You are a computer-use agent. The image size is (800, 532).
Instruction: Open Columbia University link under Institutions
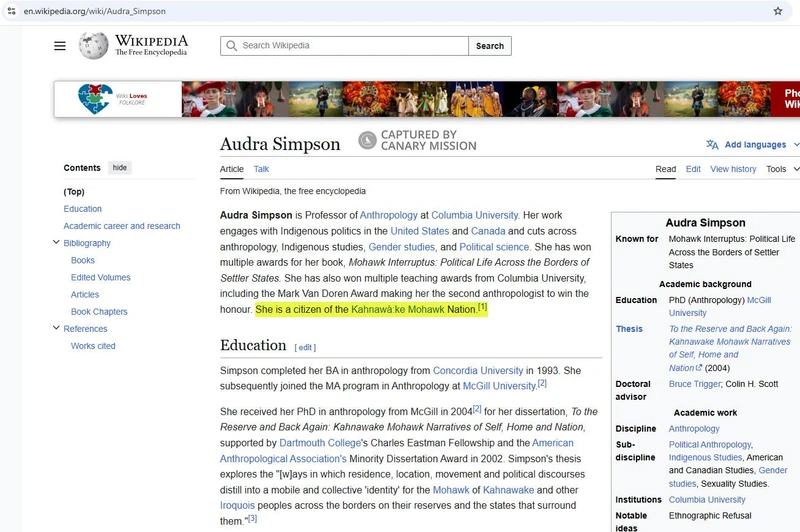click(707, 499)
